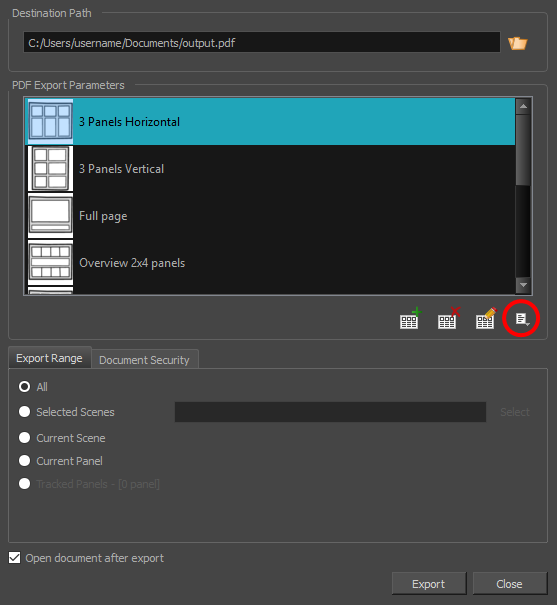Switch to the Document Security tab
Image resolution: width=557 pixels, height=605 pixels.
click(144, 360)
